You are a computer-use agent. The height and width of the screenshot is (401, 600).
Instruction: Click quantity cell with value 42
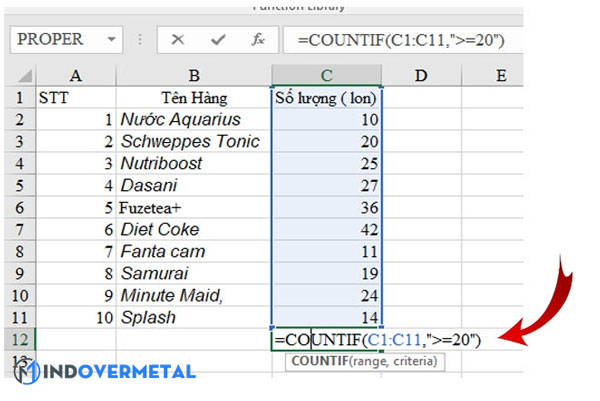[326, 229]
